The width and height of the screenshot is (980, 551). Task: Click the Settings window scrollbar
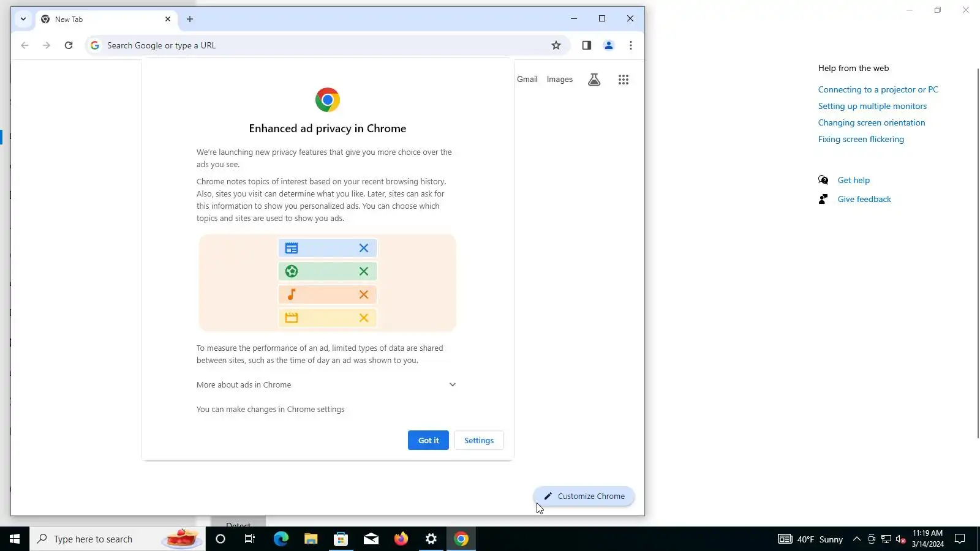(x=978, y=252)
